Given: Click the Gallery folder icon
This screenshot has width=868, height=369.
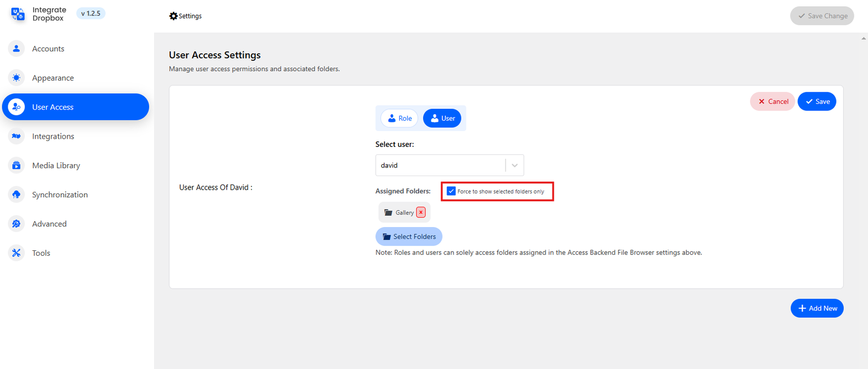Looking at the screenshot, I should [x=388, y=212].
